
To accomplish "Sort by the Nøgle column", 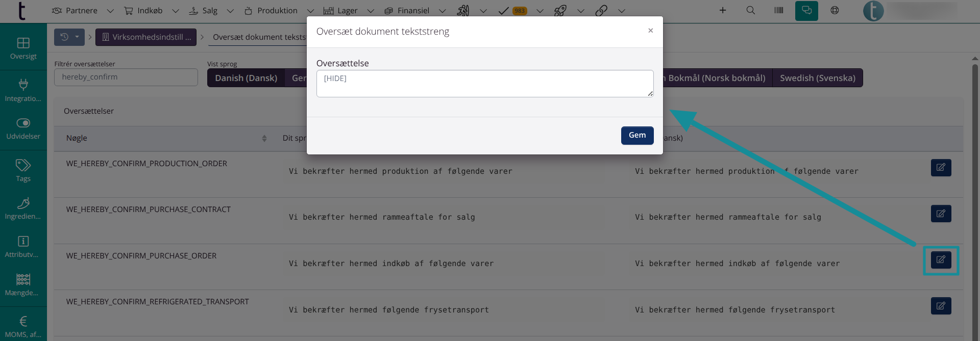I will pyautogui.click(x=264, y=138).
